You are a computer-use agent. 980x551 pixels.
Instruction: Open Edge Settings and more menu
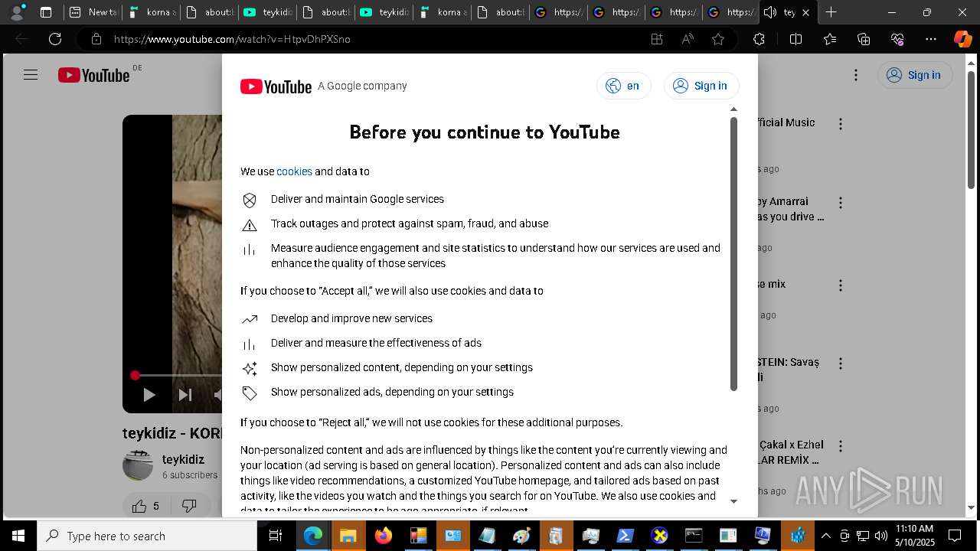(931, 39)
